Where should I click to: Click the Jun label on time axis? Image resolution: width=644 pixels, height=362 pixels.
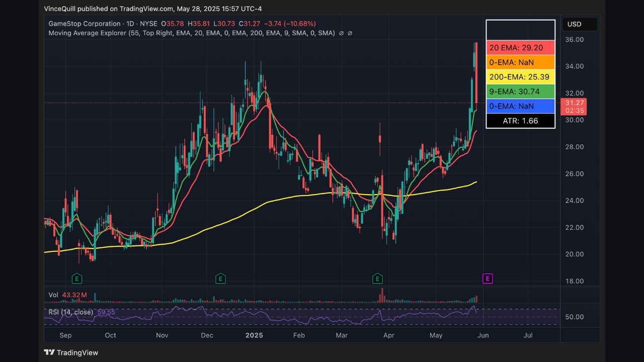(x=483, y=335)
